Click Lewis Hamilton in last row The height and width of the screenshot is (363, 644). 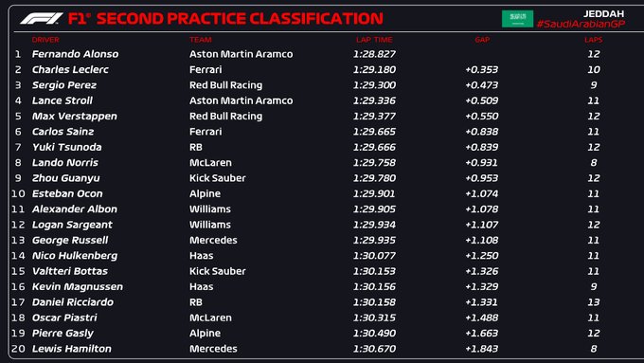coord(72,349)
